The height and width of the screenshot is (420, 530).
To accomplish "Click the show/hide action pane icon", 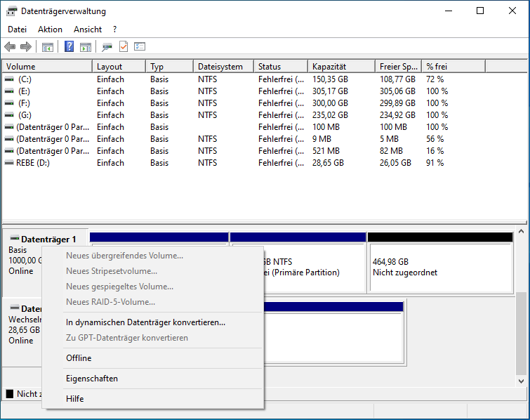I will [86, 47].
